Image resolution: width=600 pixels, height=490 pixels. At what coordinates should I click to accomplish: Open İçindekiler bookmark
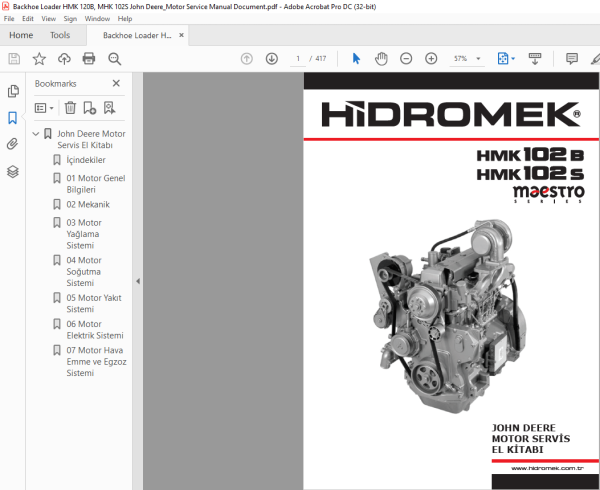[x=86, y=160]
